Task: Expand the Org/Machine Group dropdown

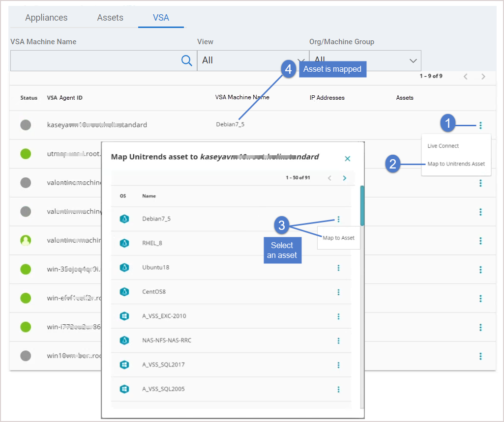Action: 365,60
